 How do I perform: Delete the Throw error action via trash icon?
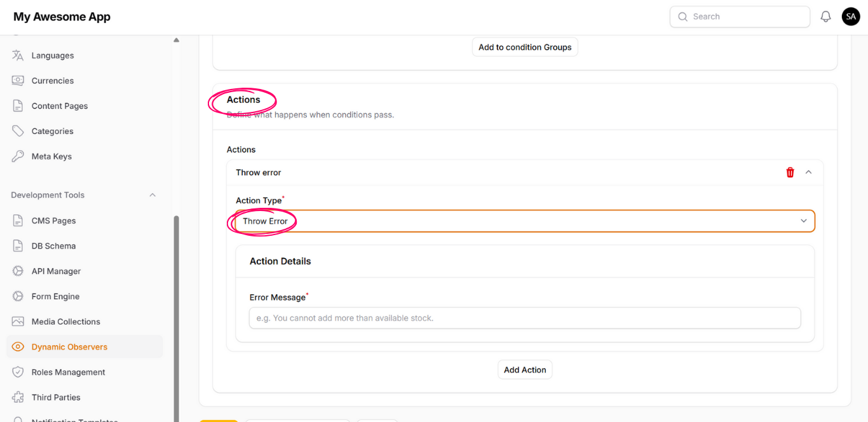[x=790, y=172]
